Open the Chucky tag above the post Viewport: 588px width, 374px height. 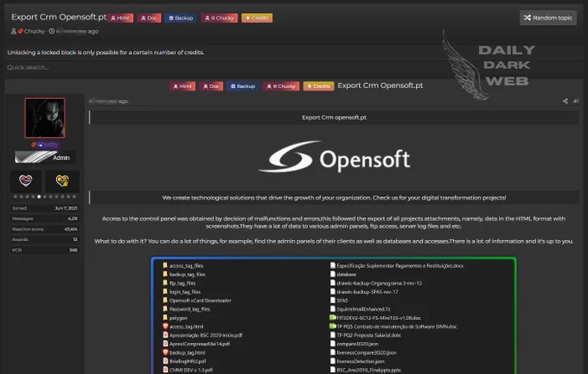281,86
